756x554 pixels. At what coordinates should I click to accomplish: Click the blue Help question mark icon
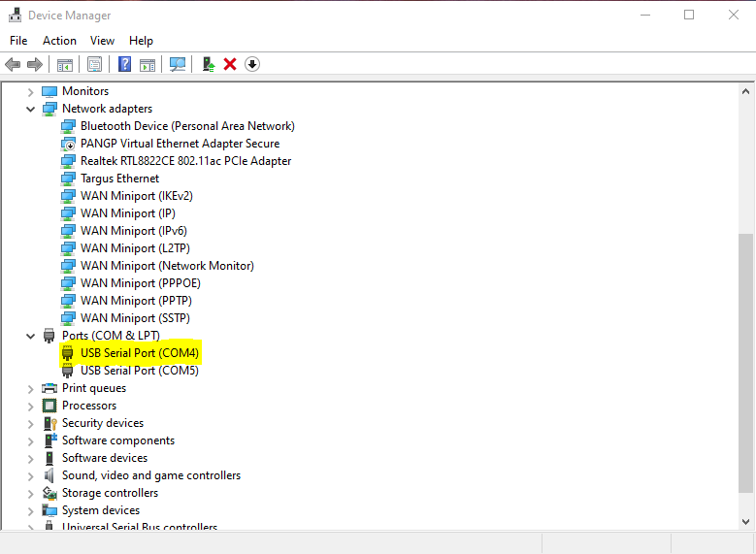[124, 64]
